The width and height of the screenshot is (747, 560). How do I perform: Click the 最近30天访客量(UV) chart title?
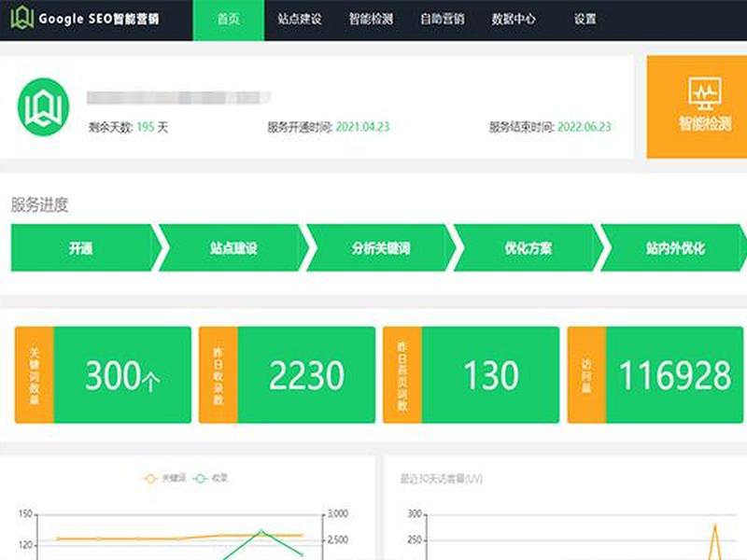[x=441, y=479]
